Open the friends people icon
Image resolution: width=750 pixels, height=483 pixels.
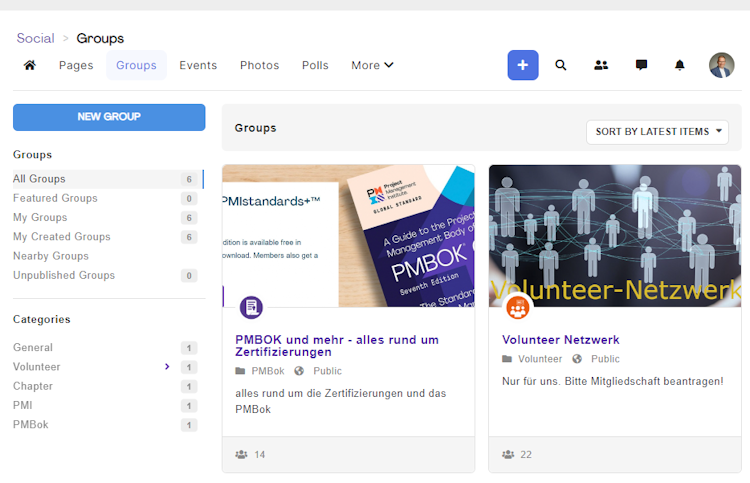pyautogui.click(x=601, y=65)
